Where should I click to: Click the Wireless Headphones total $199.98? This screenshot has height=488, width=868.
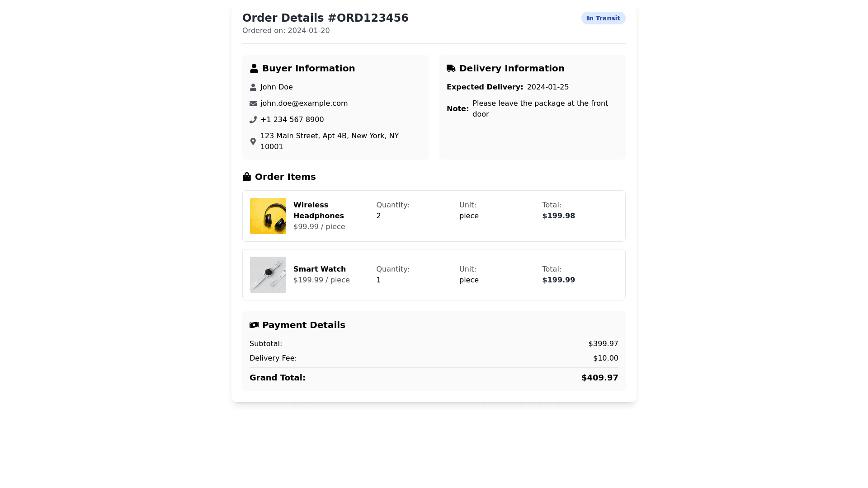point(558,216)
